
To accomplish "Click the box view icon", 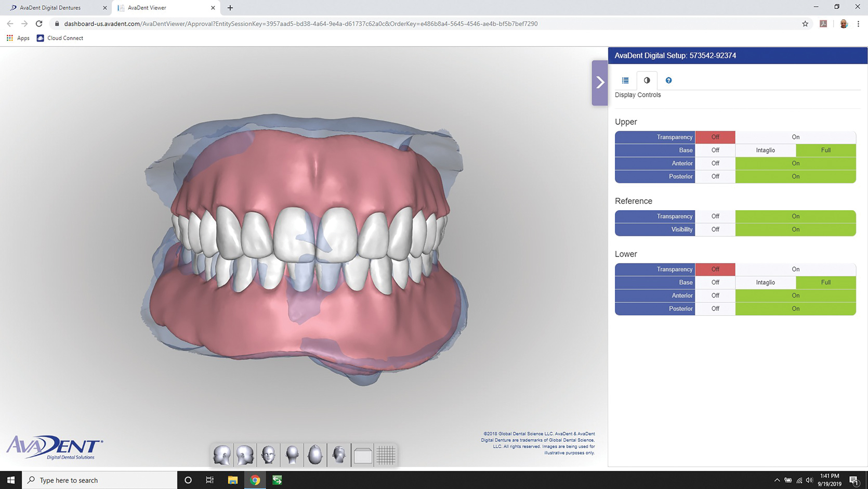I will [x=363, y=456].
